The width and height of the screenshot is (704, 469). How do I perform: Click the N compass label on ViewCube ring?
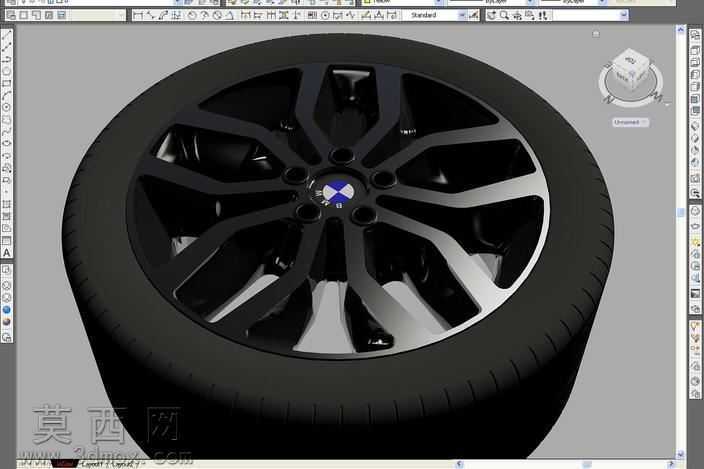[608, 99]
